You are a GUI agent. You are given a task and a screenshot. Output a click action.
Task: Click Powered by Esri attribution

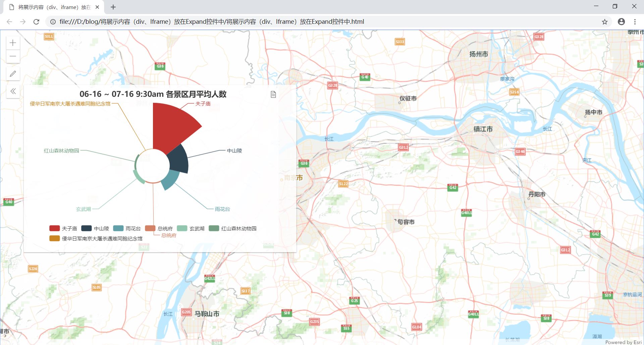[623, 342]
